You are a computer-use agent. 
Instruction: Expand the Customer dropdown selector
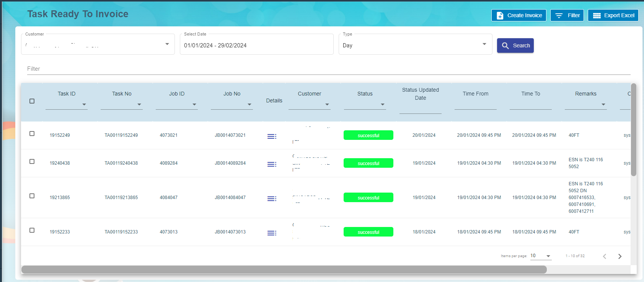[x=167, y=44]
